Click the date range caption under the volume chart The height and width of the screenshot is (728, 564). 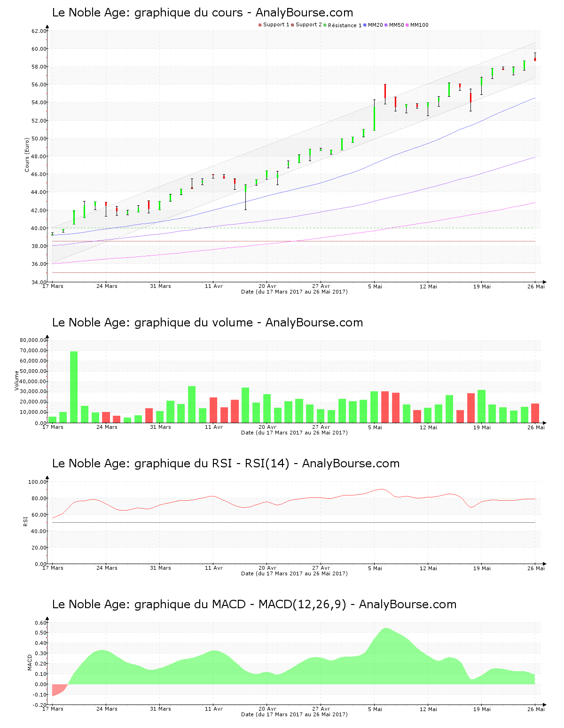tap(294, 433)
